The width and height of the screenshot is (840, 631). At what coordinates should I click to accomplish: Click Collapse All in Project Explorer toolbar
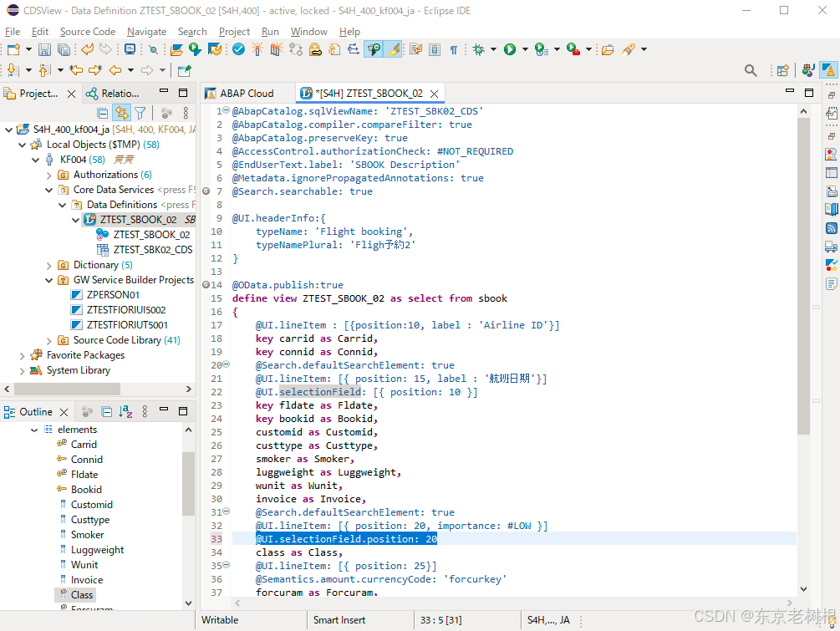pos(103,113)
